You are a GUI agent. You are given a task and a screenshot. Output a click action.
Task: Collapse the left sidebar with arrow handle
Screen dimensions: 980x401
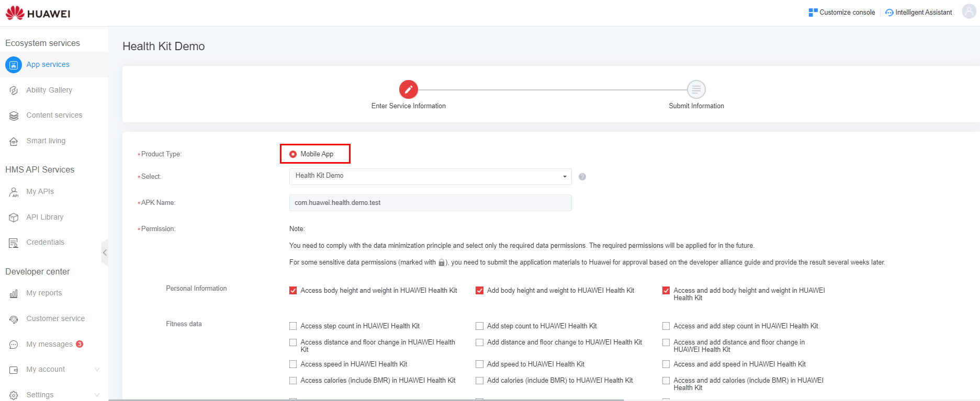(x=105, y=253)
